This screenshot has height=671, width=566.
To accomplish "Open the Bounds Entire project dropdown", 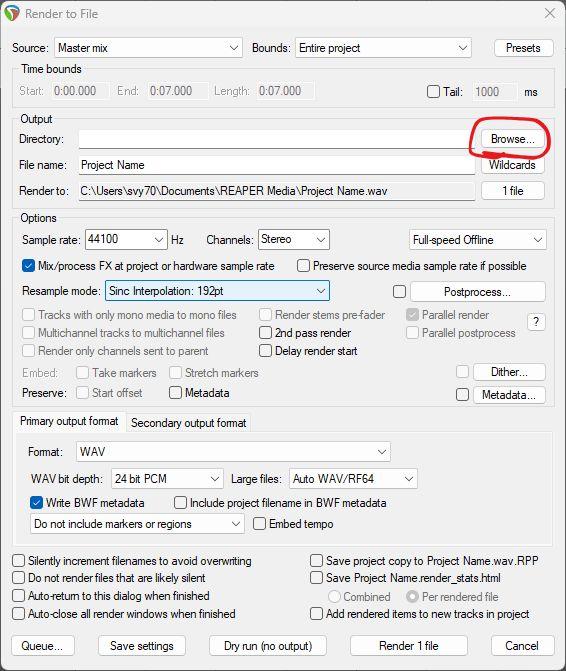I will [383, 48].
